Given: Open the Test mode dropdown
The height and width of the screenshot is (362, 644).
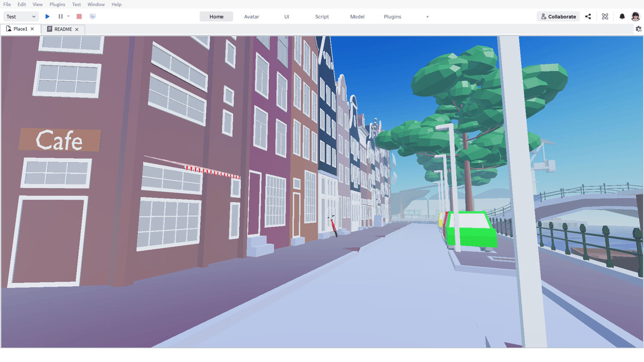Looking at the screenshot, I should pyautogui.click(x=21, y=16).
